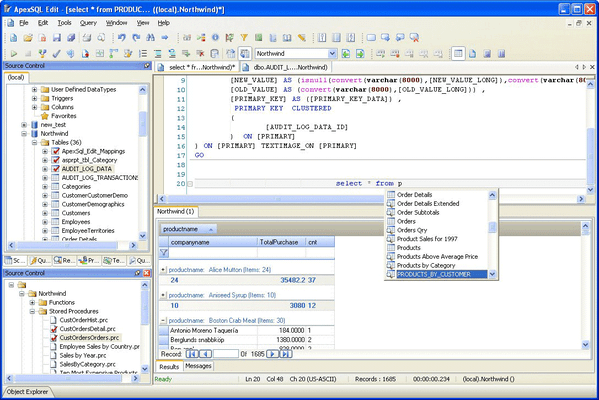This screenshot has width=599, height=400.
Task: Collapse the Tables (36) node
Action: (34, 143)
